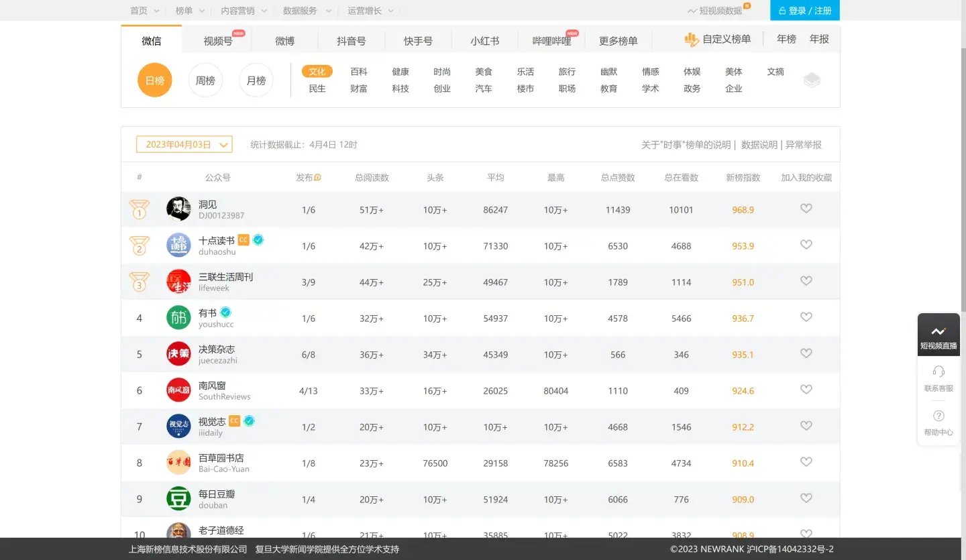The image size is (966, 560).
Task: Switch to 月榜 monthly ranking
Action: (256, 80)
